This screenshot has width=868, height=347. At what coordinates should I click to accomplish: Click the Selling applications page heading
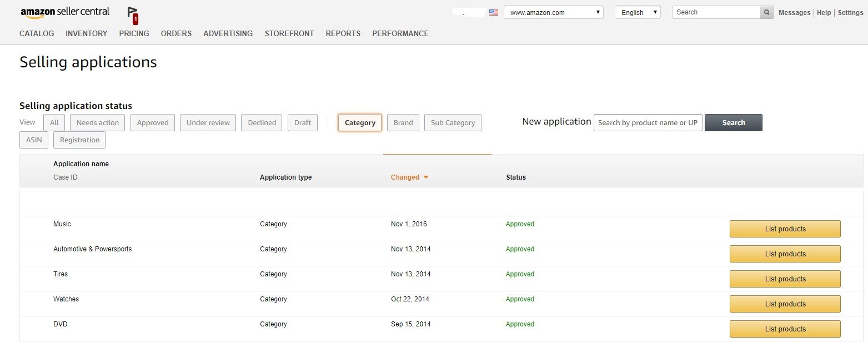click(x=88, y=62)
